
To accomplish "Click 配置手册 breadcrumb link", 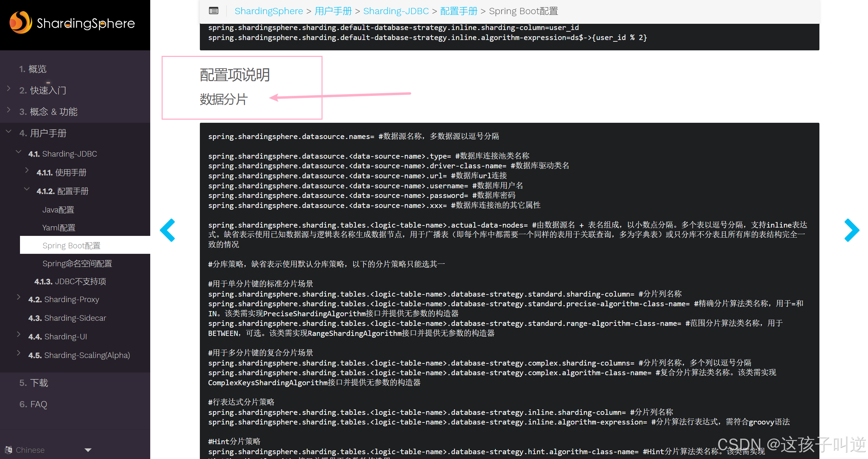I will [x=459, y=11].
